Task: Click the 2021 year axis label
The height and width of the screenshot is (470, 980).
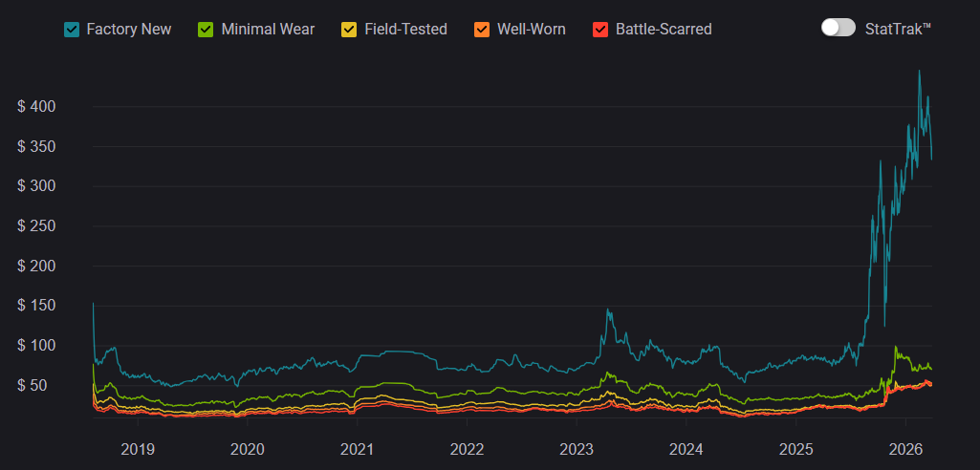Action: click(x=357, y=448)
